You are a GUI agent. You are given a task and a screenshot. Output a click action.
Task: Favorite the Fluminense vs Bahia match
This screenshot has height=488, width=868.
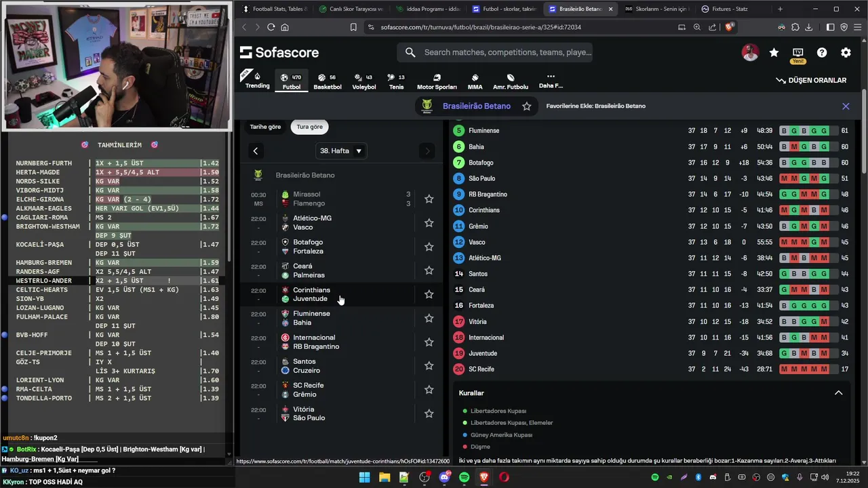tap(429, 318)
